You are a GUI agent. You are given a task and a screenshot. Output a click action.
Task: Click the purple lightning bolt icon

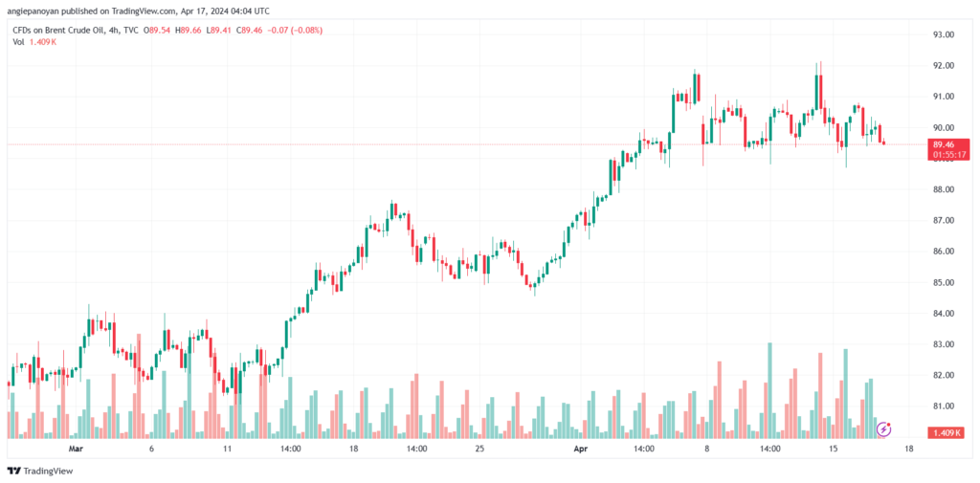click(x=883, y=428)
